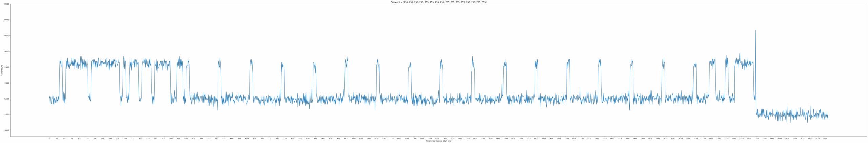Screen dimensions: 868x143
Task: Select the 20500 y-axis tick label
Action: click(x=7, y=130)
